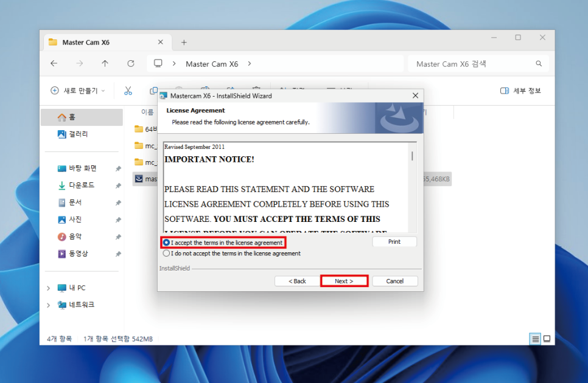Screen dimensions: 588x383
Task: Click Next in the InstallShield Wizard
Action: (x=344, y=281)
